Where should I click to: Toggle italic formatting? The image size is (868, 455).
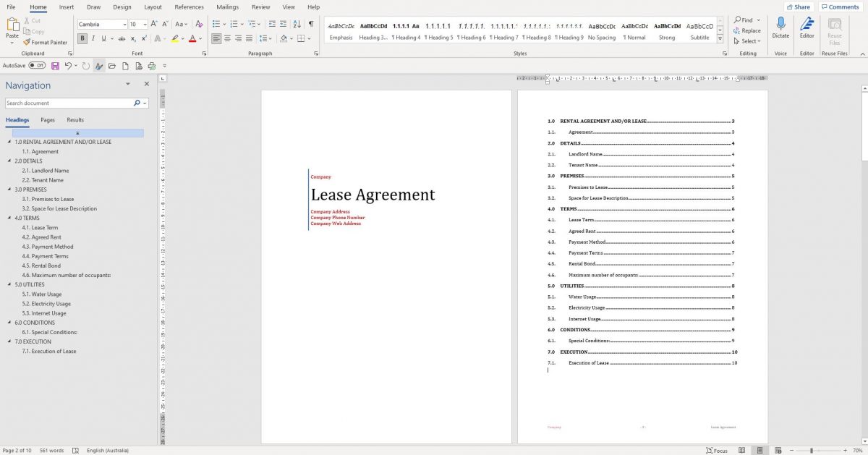tap(93, 38)
